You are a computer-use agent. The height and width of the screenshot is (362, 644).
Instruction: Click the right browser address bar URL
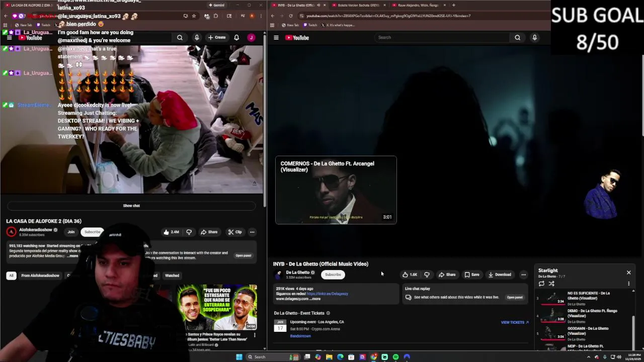[388, 16]
